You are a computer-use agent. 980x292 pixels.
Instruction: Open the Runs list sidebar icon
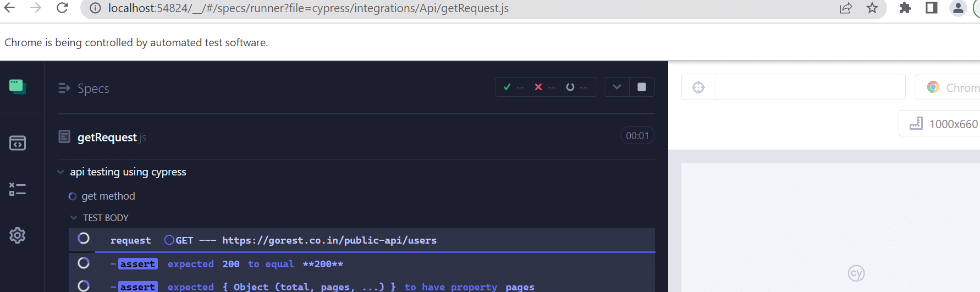pos(18,189)
